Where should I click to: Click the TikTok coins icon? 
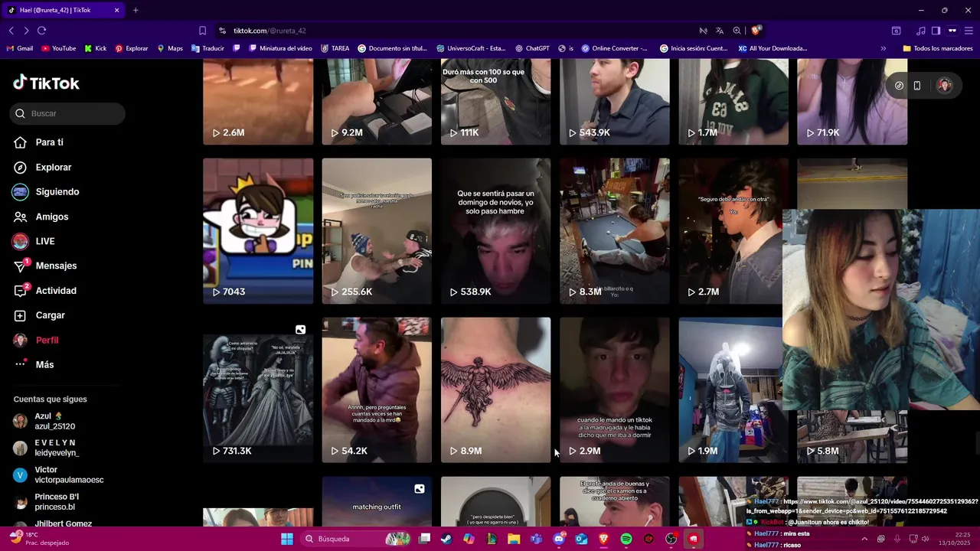(899, 86)
